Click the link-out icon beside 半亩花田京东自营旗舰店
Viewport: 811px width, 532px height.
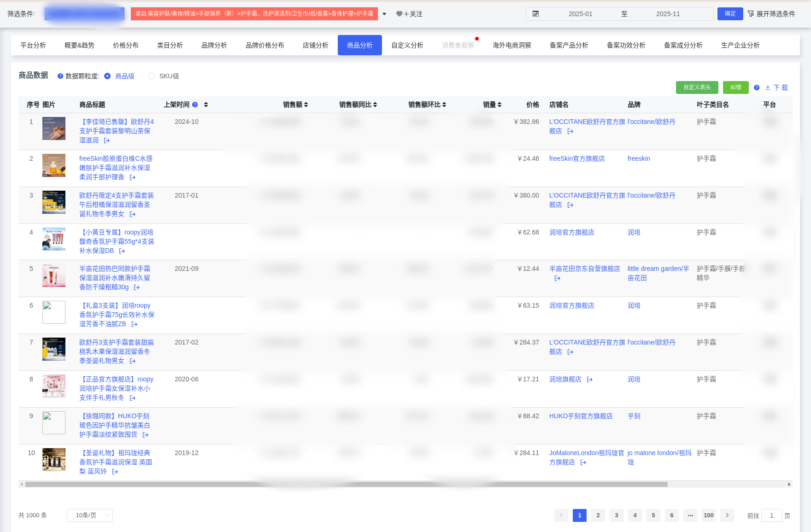tap(557, 278)
